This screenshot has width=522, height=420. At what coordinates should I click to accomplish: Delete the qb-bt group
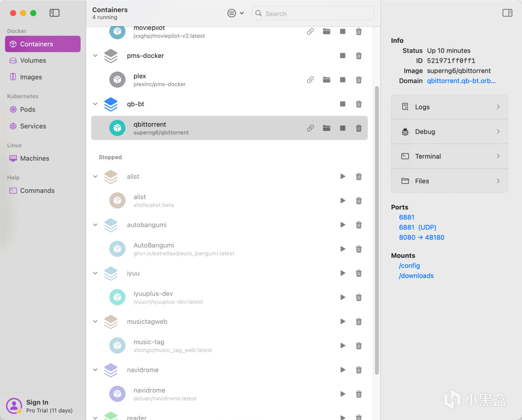pyautogui.click(x=359, y=104)
